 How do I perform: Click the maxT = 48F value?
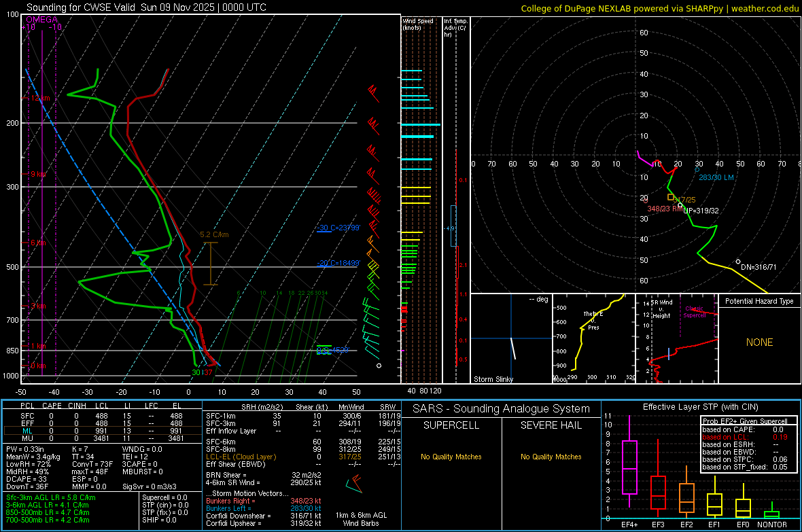coord(90,472)
